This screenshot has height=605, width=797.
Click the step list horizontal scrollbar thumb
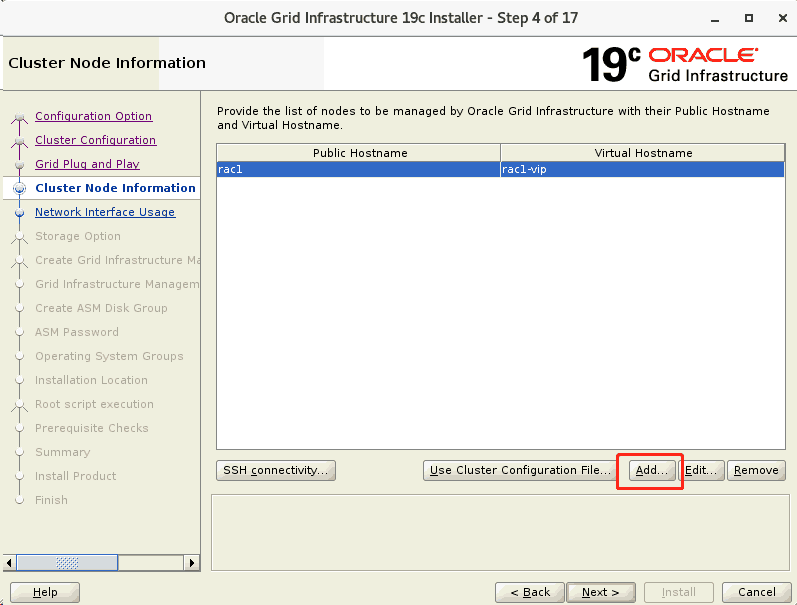[x=67, y=563]
